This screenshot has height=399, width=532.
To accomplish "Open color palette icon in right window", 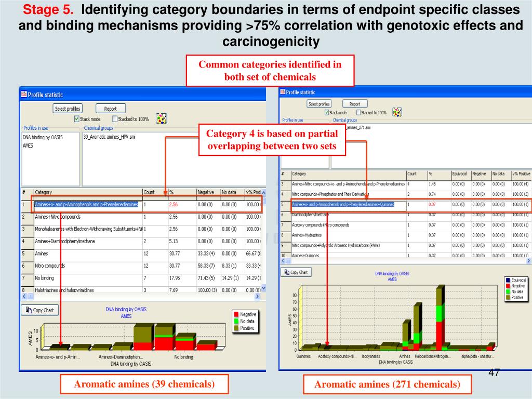I will click(397, 112).
